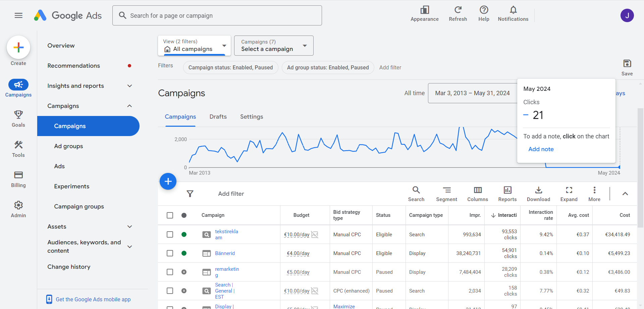Open Billing in the left rail
The image size is (644, 309).
click(18, 179)
